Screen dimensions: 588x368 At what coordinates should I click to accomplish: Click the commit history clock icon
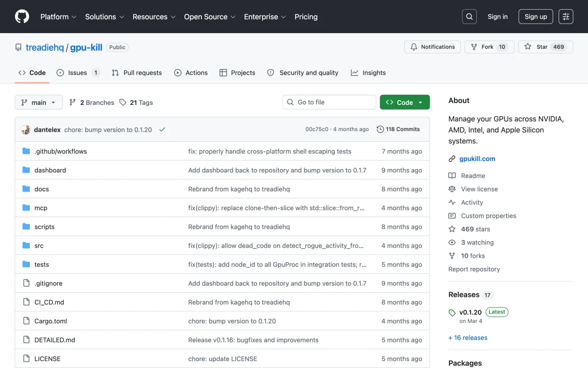[x=380, y=129]
